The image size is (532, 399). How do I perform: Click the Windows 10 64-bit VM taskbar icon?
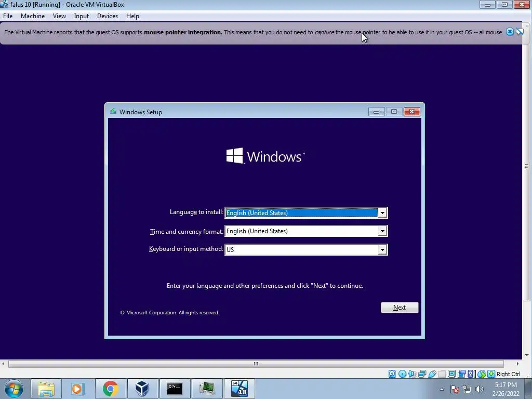pos(239,389)
